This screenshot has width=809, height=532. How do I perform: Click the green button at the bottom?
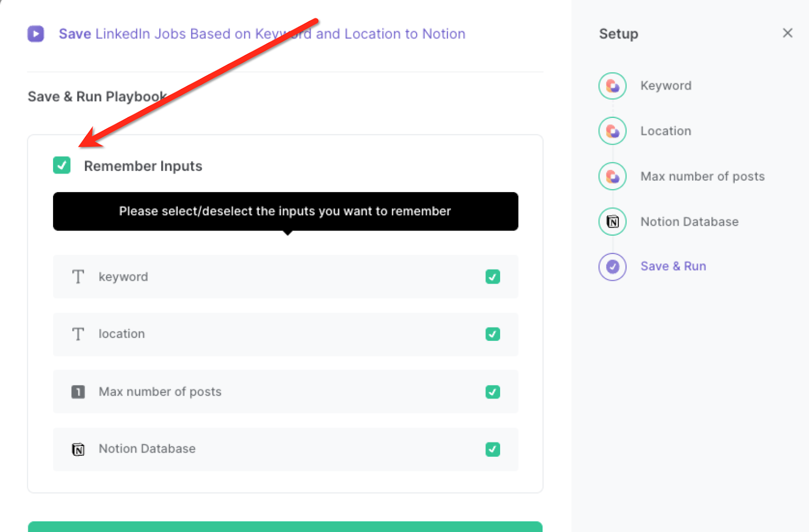pos(285,528)
